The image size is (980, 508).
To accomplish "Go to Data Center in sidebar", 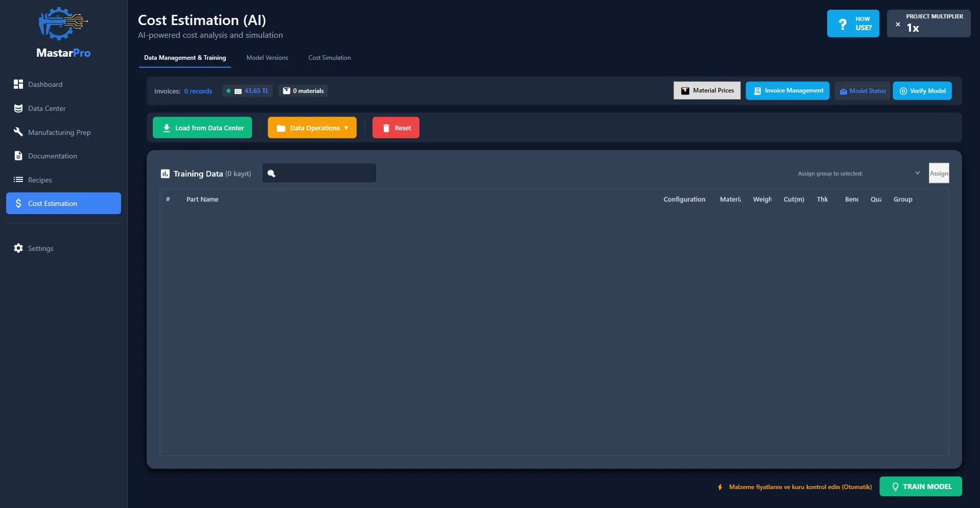I will point(46,108).
